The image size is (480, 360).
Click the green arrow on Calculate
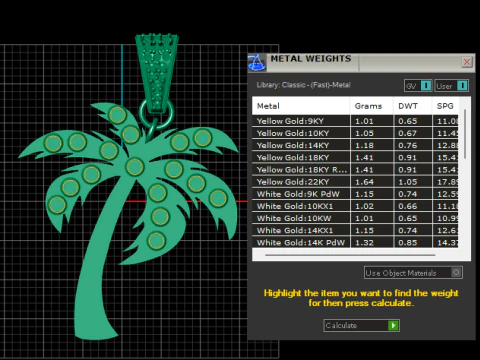coord(393,325)
